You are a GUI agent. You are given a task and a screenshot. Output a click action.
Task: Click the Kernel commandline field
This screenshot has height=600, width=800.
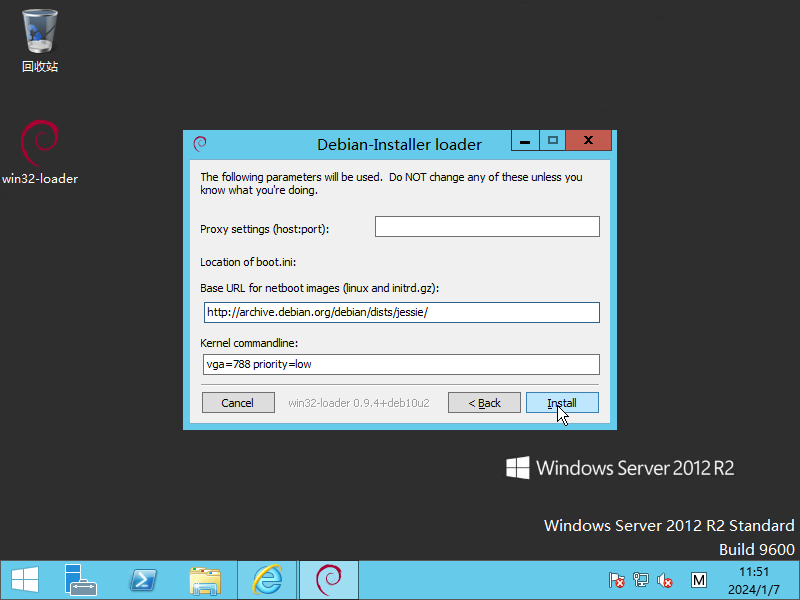pos(401,364)
